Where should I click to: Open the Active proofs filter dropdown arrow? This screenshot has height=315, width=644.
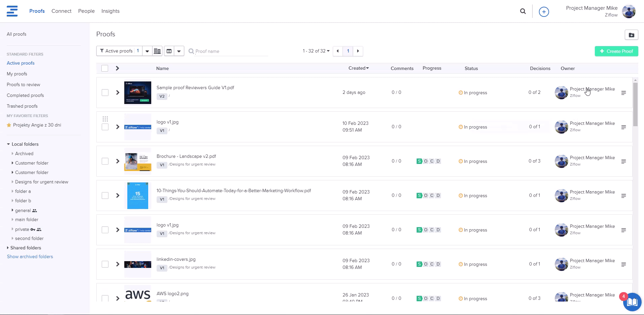coord(147,51)
